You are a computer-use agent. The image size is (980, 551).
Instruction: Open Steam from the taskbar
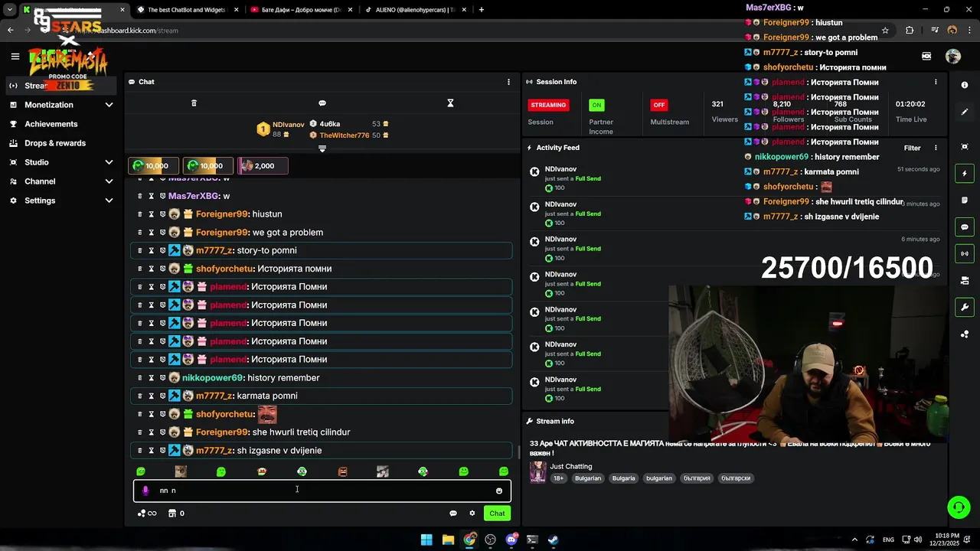553,540
